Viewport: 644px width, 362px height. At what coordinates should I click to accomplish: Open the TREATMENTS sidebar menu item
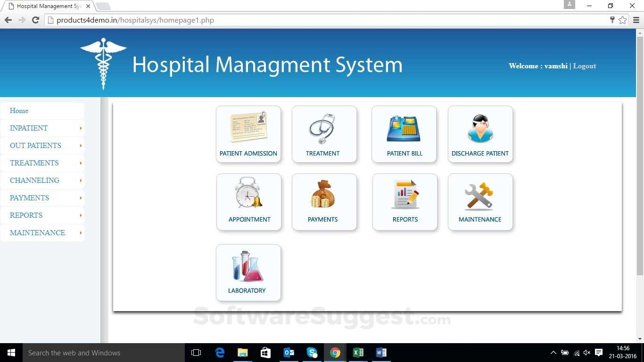34,163
